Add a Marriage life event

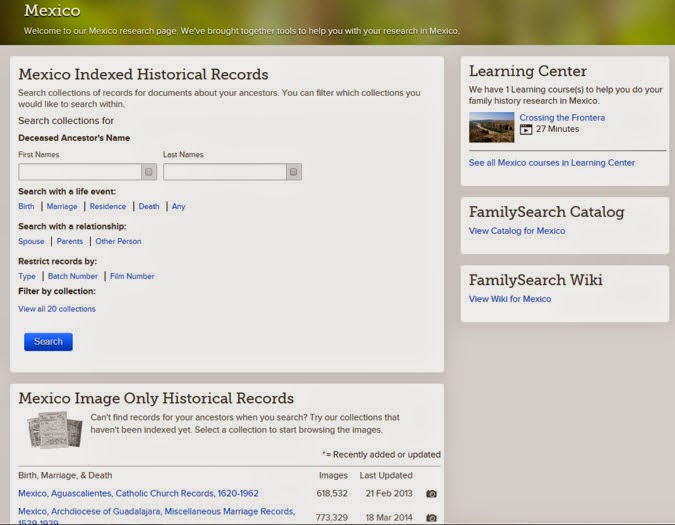tap(62, 207)
